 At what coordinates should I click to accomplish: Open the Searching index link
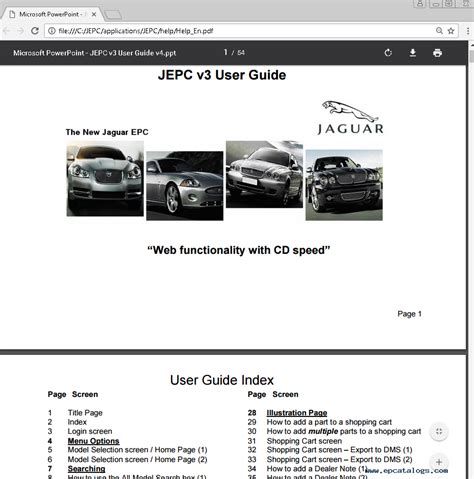coord(86,469)
